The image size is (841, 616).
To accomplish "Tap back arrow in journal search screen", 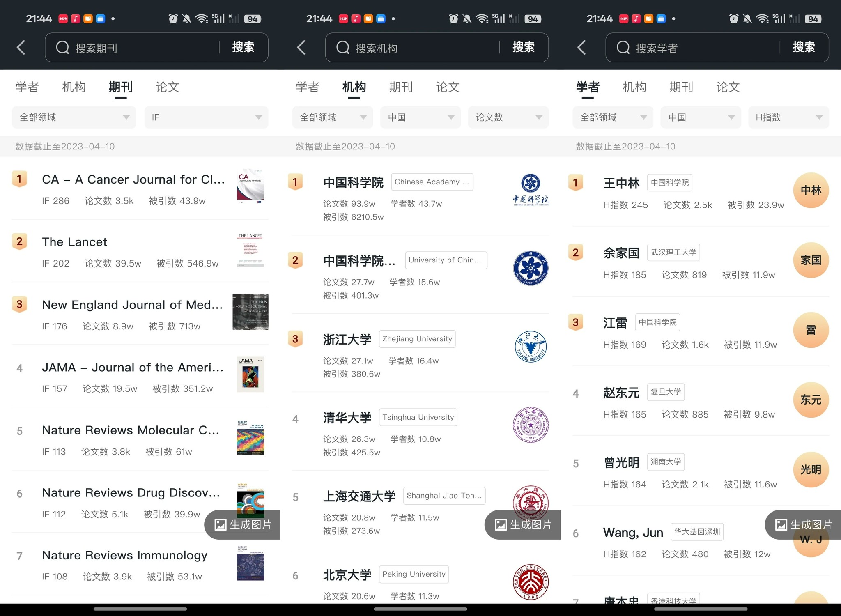I will click(21, 48).
